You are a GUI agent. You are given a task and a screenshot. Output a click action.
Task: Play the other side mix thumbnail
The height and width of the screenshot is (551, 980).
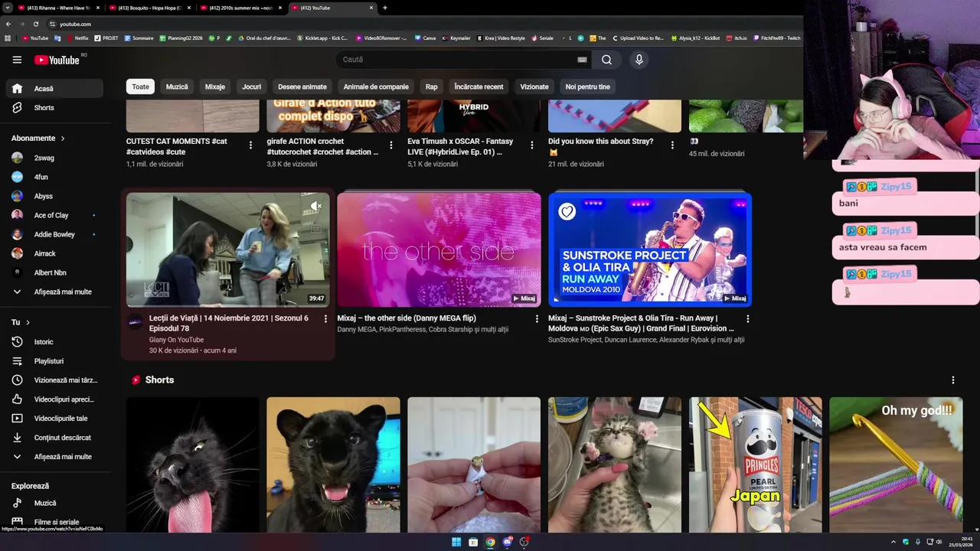tap(439, 249)
